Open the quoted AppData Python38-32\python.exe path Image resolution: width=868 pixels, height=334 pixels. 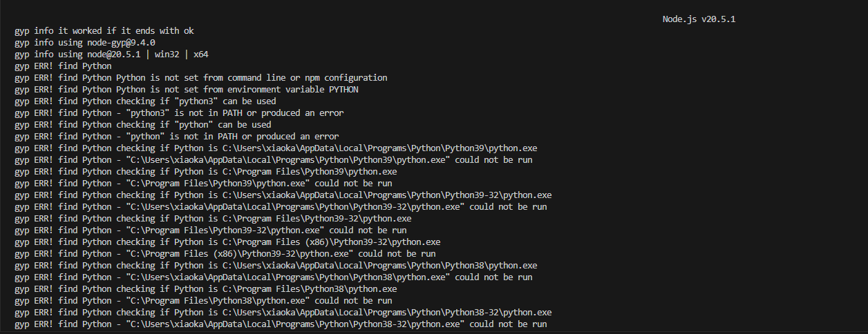click(x=295, y=324)
